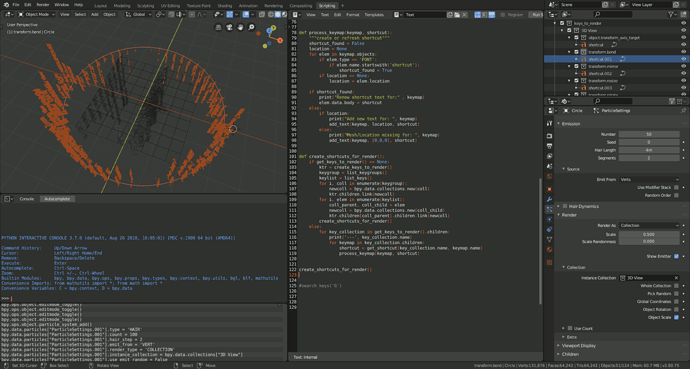The height and width of the screenshot is (369, 690).
Task: Unlink the Text datablock
Action: tap(464, 15)
